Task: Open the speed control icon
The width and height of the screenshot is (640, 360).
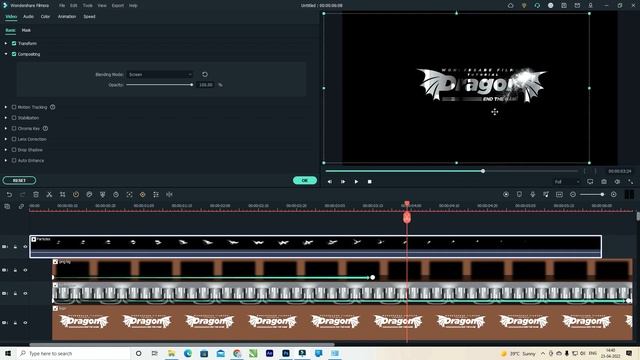Action: (x=76, y=195)
